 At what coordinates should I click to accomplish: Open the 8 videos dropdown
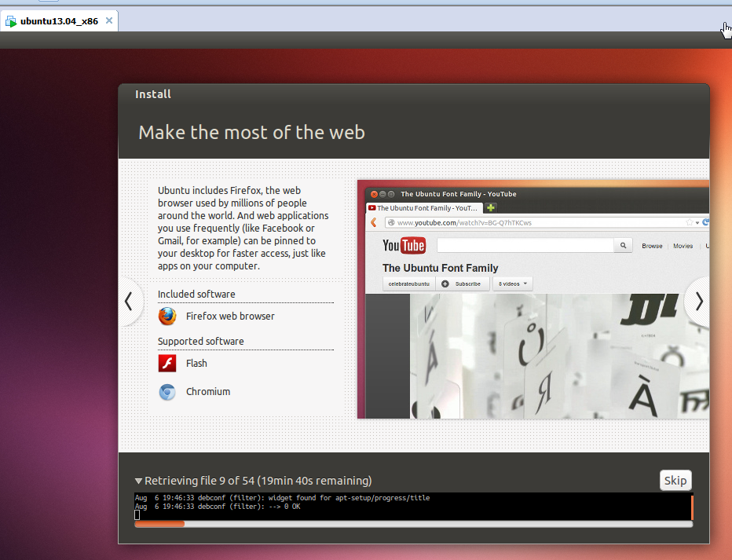[x=513, y=284]
